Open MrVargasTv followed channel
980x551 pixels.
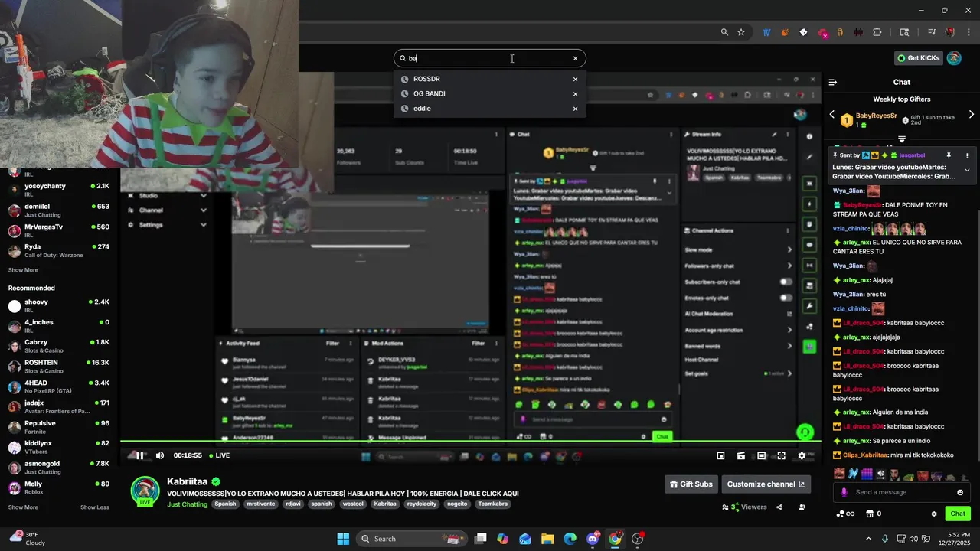(59, 230)
